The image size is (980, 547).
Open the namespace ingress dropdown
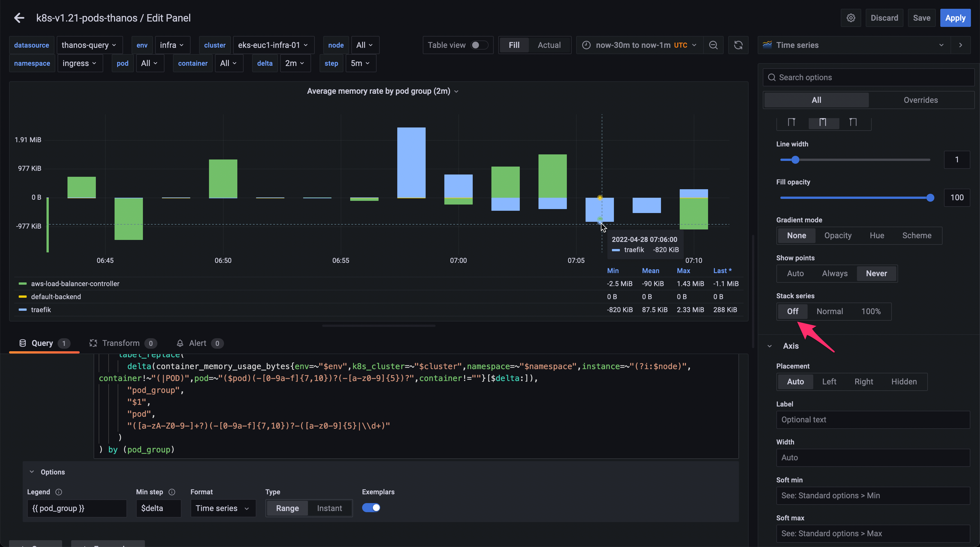pyautogui.click(x=79, y=63)
